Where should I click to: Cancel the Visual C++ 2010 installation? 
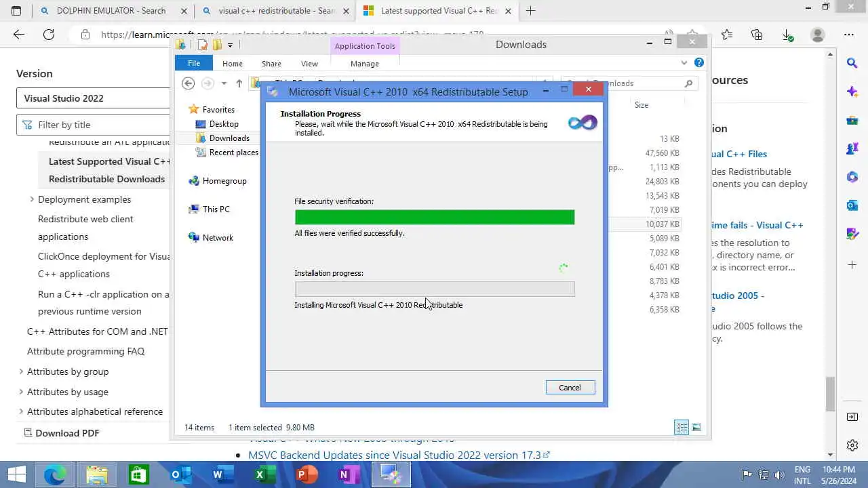(570, 388)
